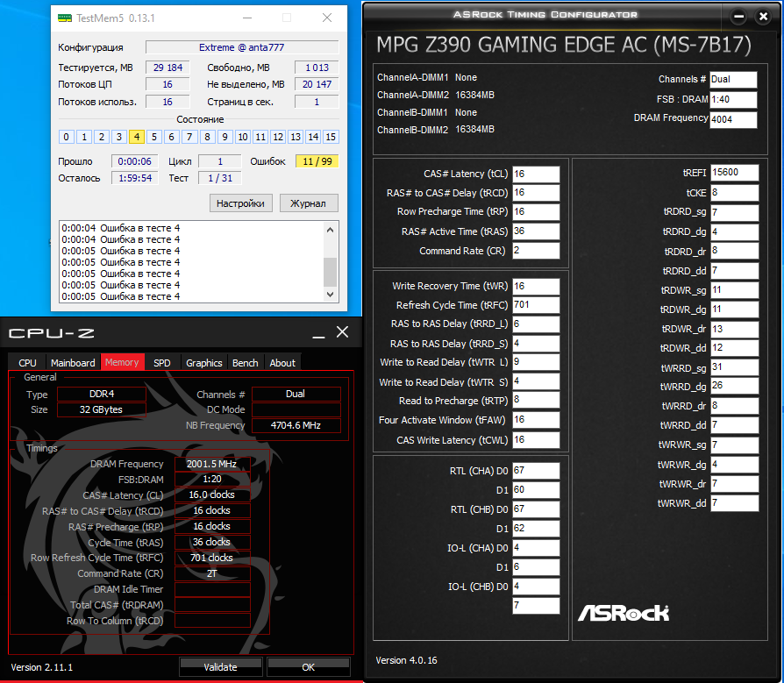This screenshot has width=784, height=683.
Task: Click highlighted thread status box 4
Action: pyautogui.click(x=137, y=137)
